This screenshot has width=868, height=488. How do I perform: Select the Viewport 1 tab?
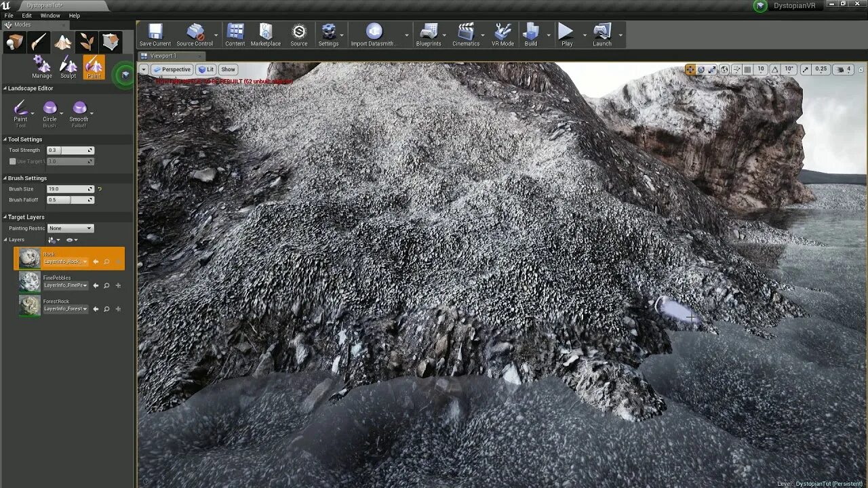click(163, 56)
